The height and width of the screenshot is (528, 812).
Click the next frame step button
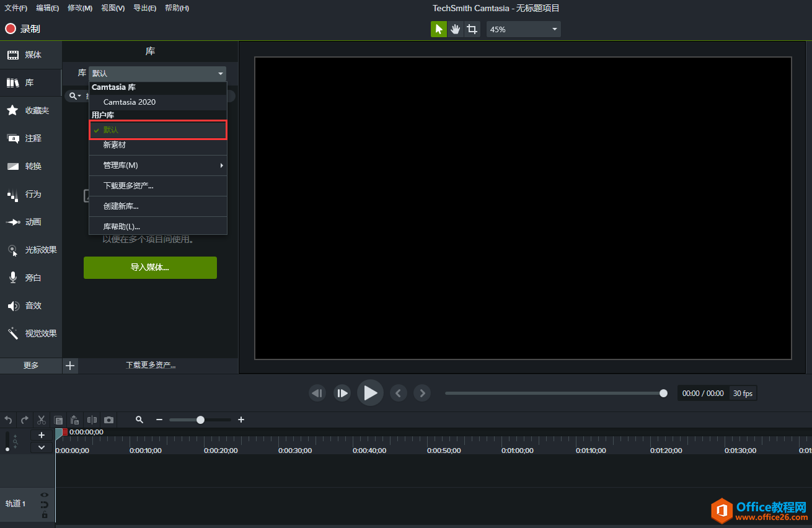[342, 393]
